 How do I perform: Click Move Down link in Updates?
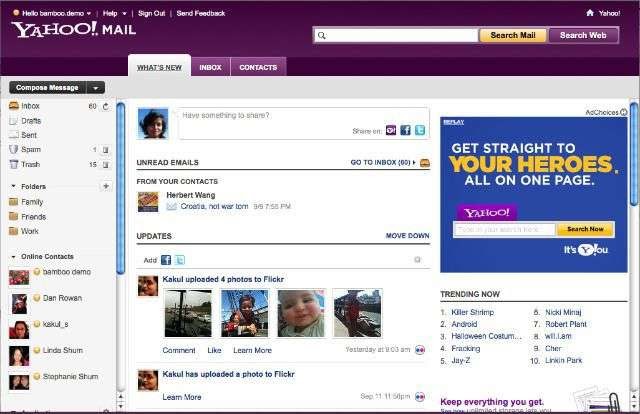(x=407, y=236)
